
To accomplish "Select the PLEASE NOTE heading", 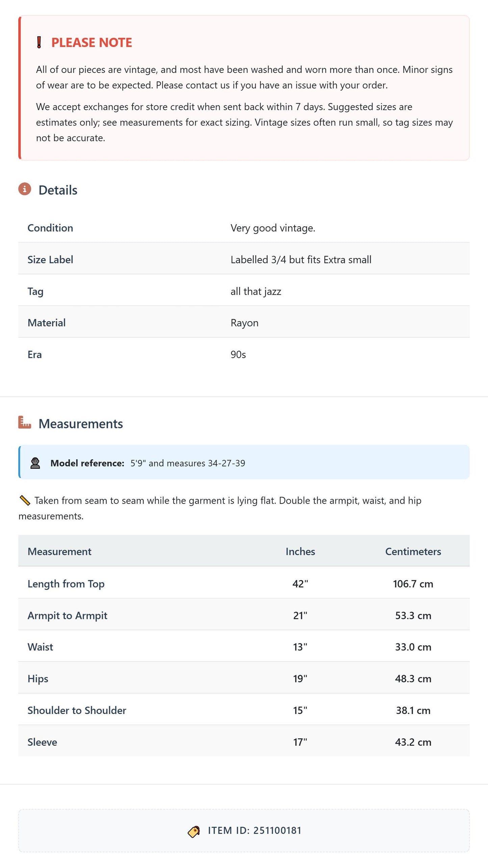I will tap(92, 43).
